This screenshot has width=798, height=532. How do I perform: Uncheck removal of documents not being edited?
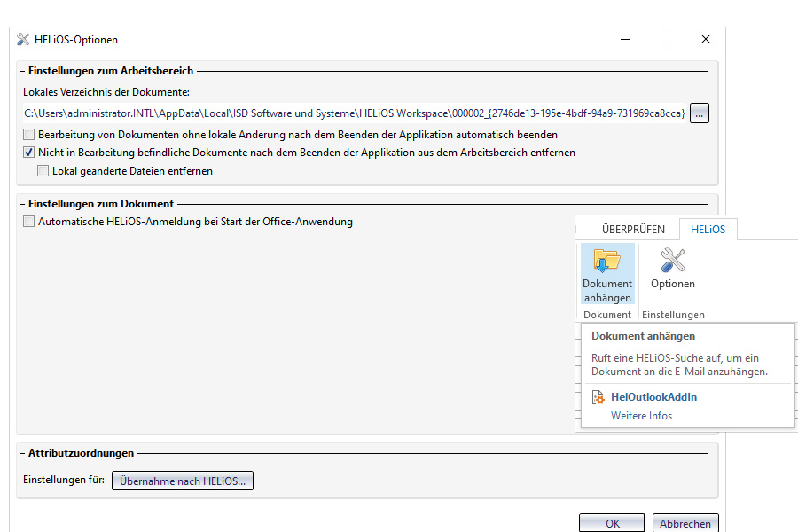pyautogui.click(x=29, y=153)
